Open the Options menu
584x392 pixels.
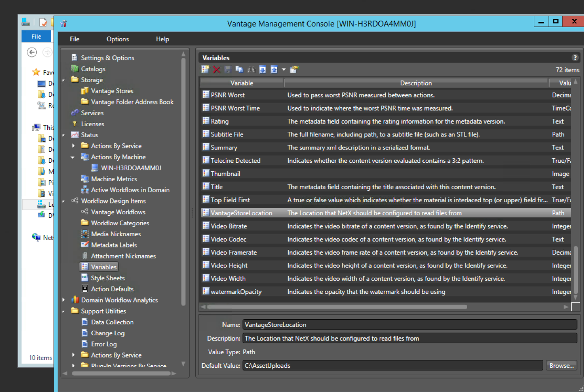pyautogui.click(x=118, y=39)
